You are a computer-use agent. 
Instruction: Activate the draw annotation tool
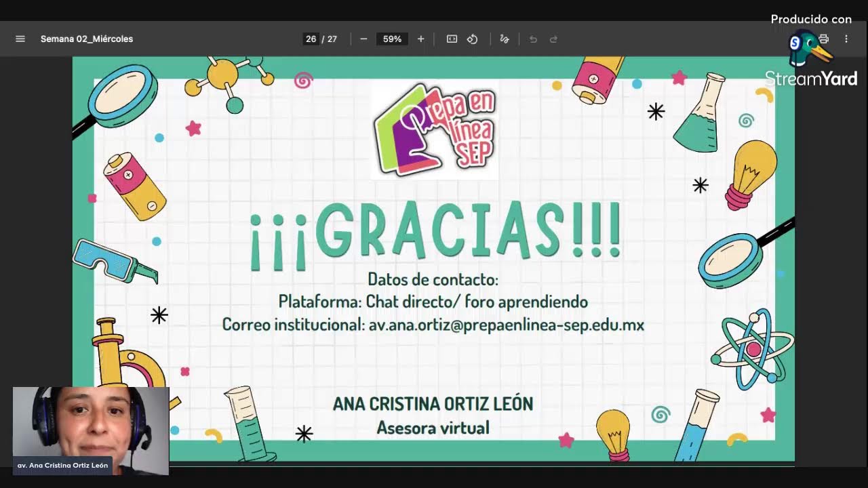(x=505, y=39)
